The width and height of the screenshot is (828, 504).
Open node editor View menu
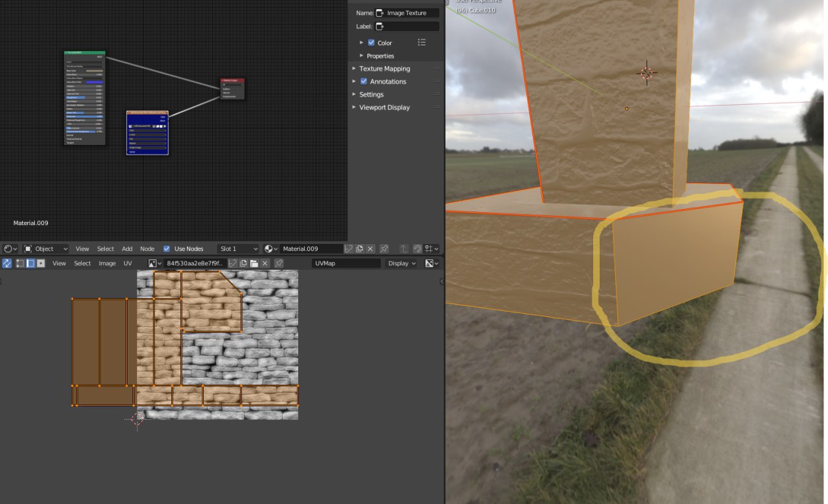pyautogui.click(x=82, y=248)
